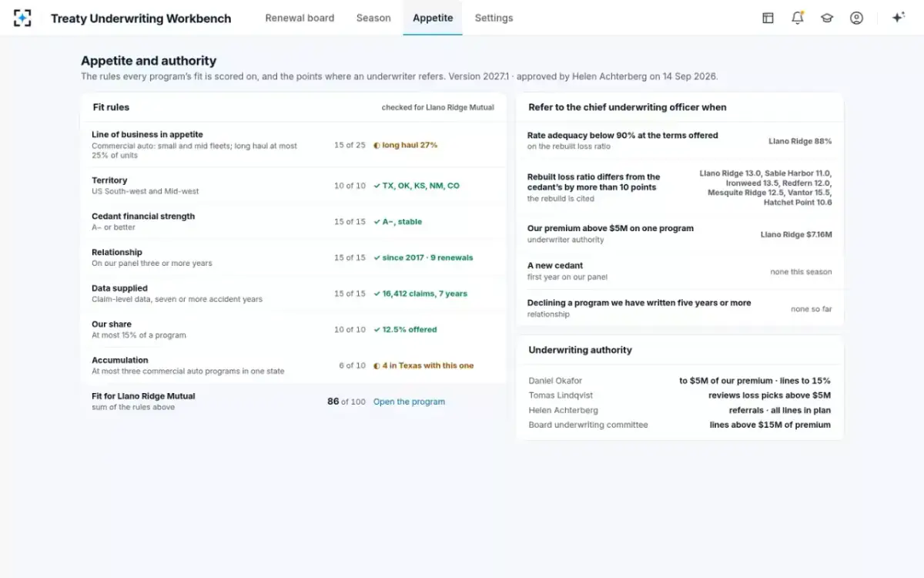Select the 'Accumulation' rule title
This screenshot has width=924, height=578.
(x=120, y=360)
